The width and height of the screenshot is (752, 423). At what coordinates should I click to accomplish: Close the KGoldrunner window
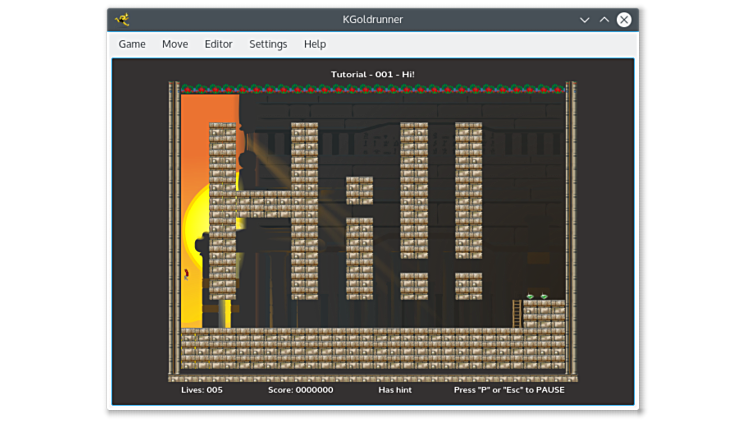pos(624,19)
